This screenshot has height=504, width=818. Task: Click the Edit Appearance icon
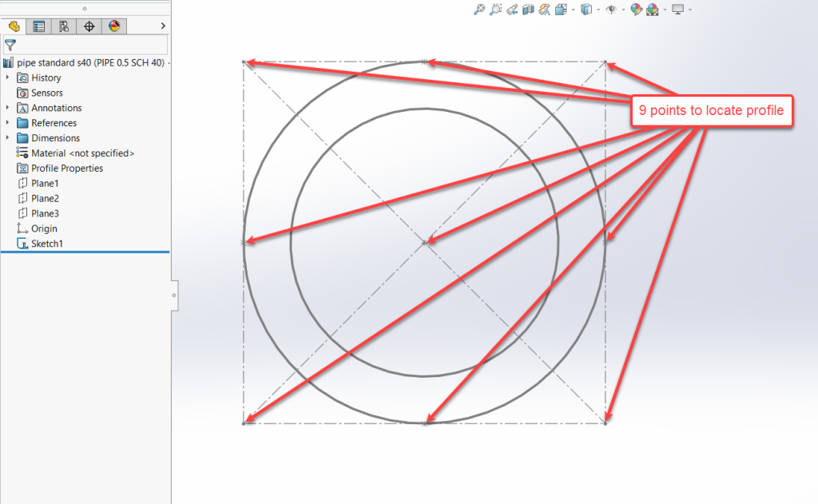click(635, 9)
